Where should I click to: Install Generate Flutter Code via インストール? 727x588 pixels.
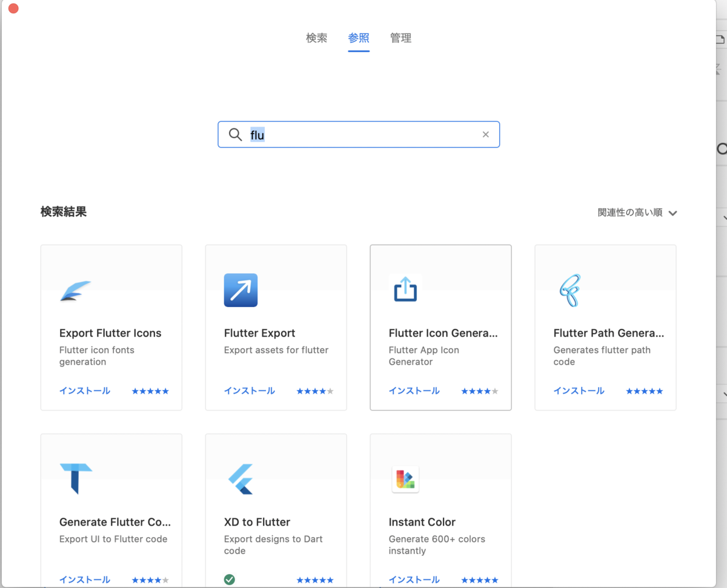tap(85, 580)
